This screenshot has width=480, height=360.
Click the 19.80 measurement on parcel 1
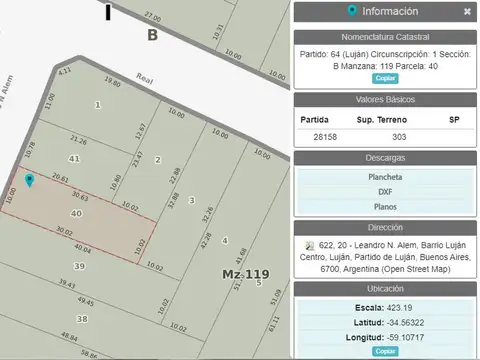[112, 82]
